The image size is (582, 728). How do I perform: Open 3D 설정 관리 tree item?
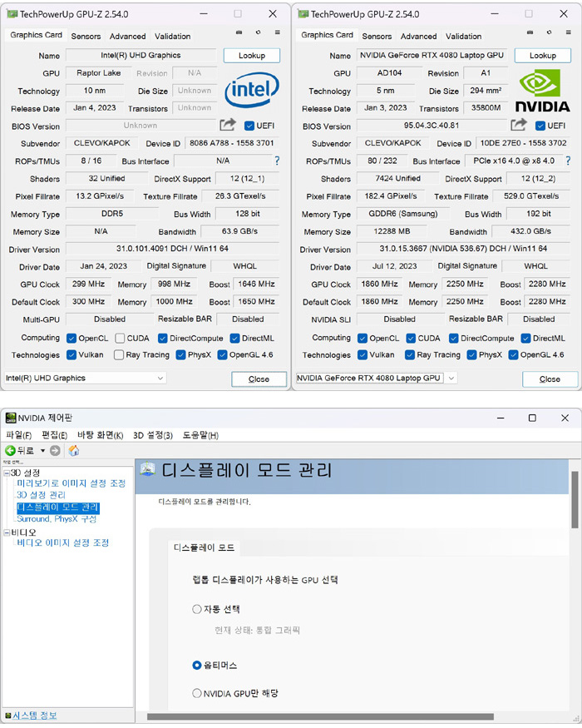tap(41, 495)
